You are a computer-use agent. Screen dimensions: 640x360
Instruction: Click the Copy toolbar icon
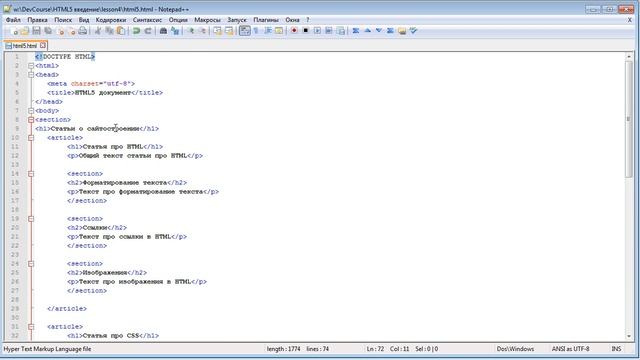point(109,31)
